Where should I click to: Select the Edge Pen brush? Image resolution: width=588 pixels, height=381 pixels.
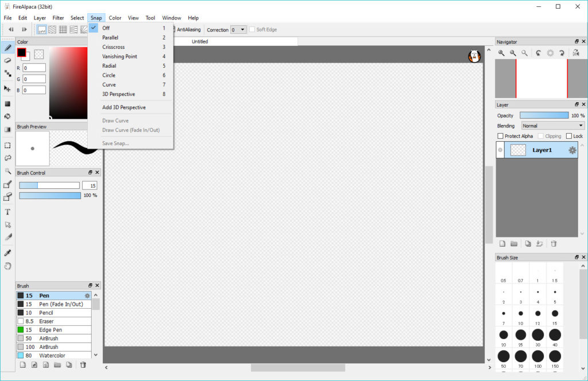[54, 330]
